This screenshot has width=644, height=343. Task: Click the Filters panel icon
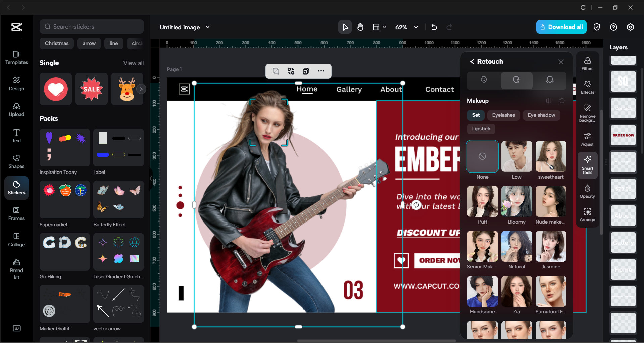(587, 63)
